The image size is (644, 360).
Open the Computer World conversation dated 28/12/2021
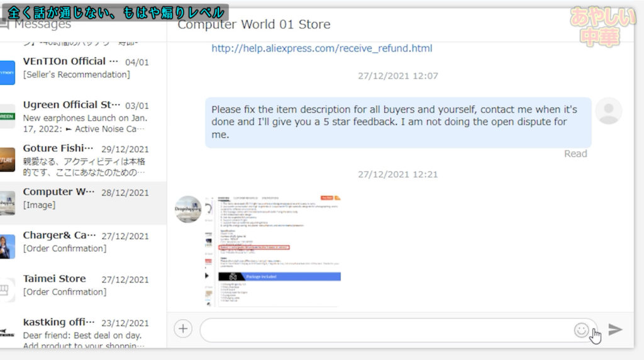pos(86,198)
